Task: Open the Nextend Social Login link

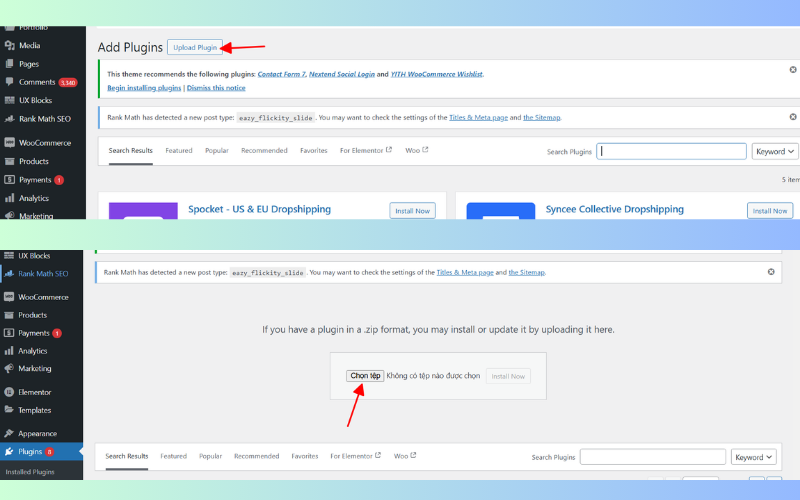Action: 342,74
